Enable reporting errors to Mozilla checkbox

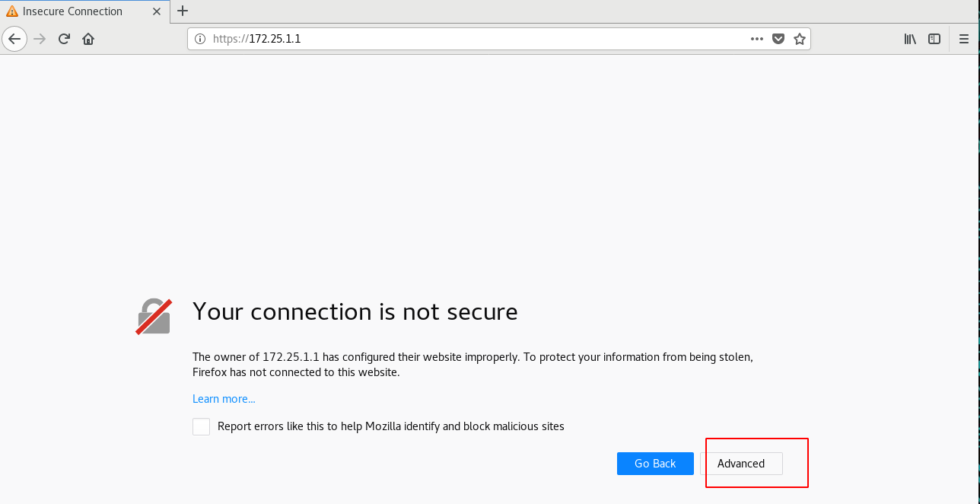point(201,426)
